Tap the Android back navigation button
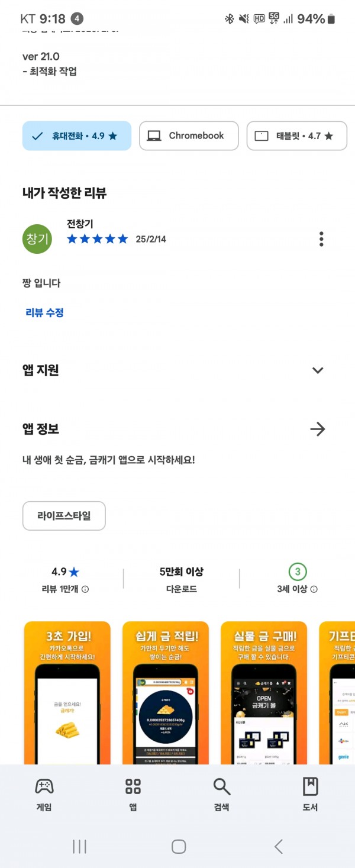The height and width of the screenshot is (868, 355). pyautogui.click(x=278, y=846)
